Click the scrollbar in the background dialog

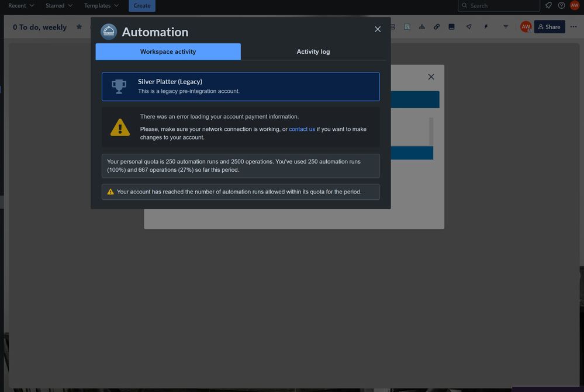(x=431, y=134)
